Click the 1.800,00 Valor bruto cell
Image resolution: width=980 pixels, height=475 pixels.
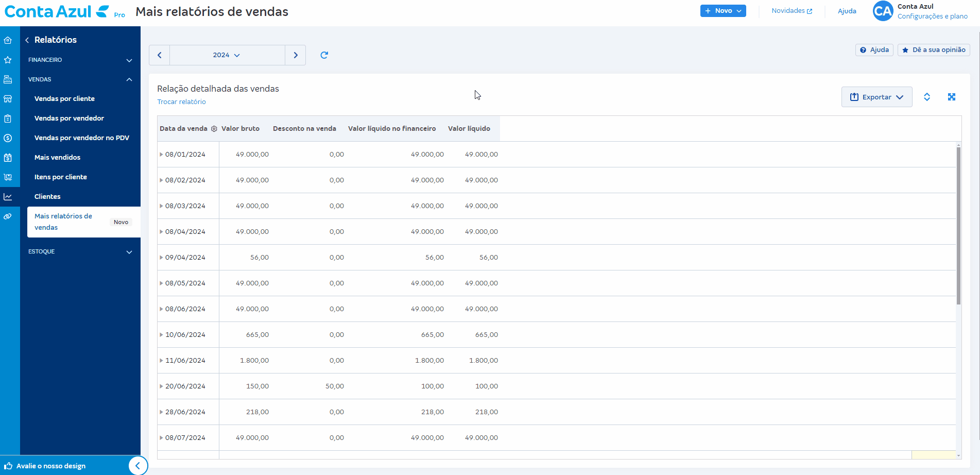click(x=254, y=361)
